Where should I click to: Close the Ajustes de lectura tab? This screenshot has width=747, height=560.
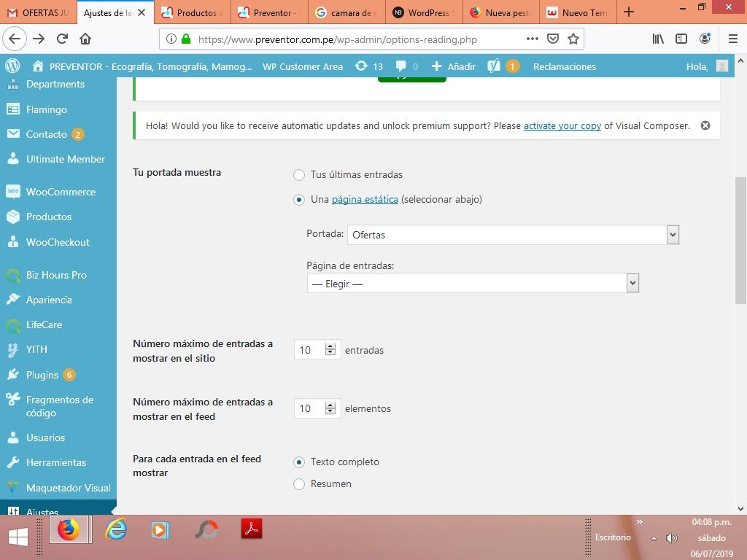point(142,12)
